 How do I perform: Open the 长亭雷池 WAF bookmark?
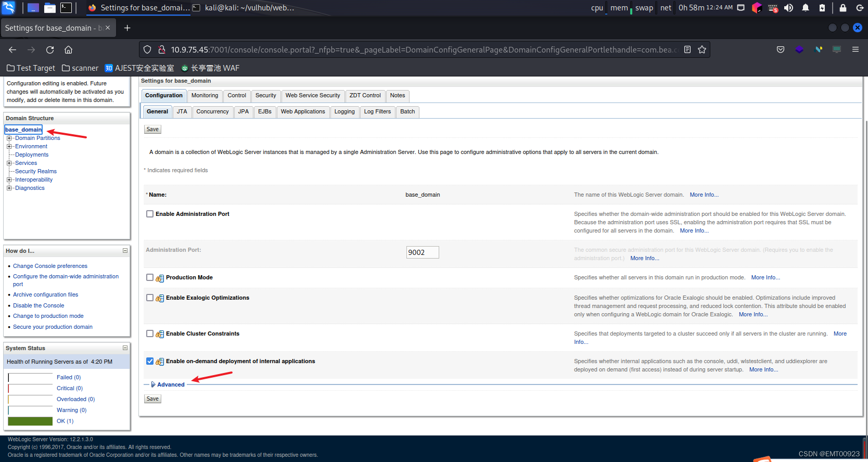tap(210, 68)
